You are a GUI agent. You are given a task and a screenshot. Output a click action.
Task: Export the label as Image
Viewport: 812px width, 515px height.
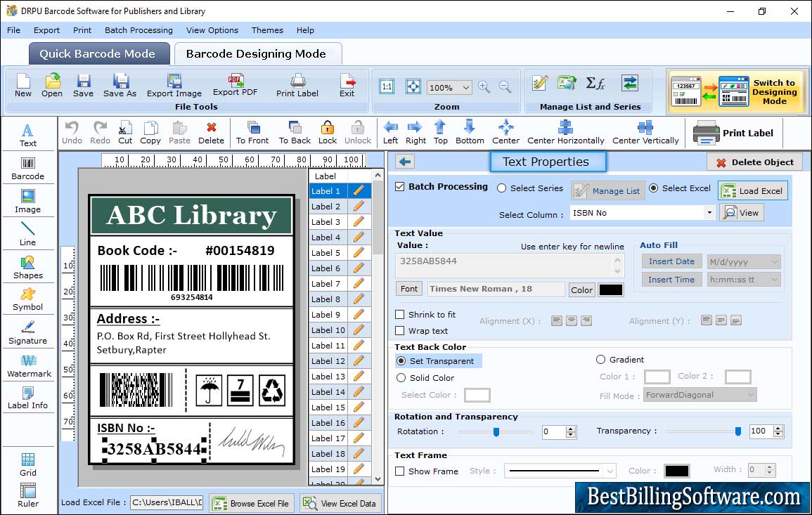(174, 86)
